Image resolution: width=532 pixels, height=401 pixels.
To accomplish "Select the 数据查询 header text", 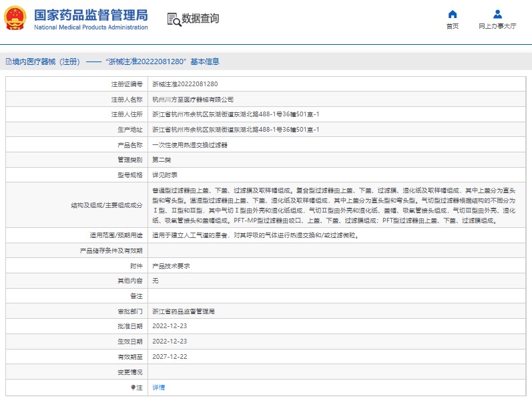I will point(200,19).
